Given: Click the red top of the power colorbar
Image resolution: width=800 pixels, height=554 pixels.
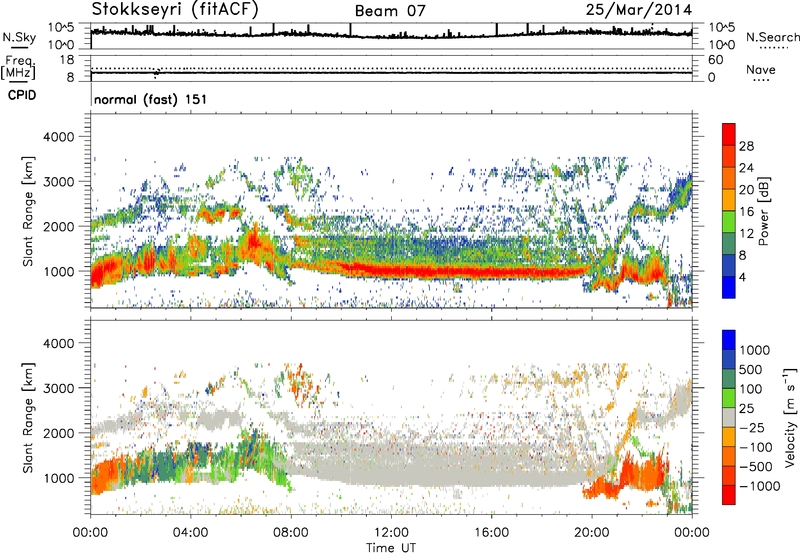Looking at the screenshot, I should click(x=729, y=134).
